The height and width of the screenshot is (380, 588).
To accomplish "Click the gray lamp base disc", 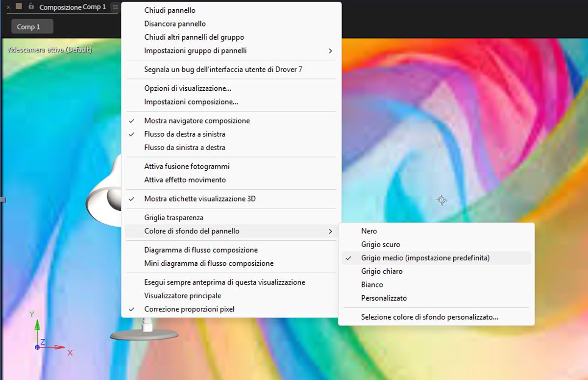I will [x=144, y=334].
